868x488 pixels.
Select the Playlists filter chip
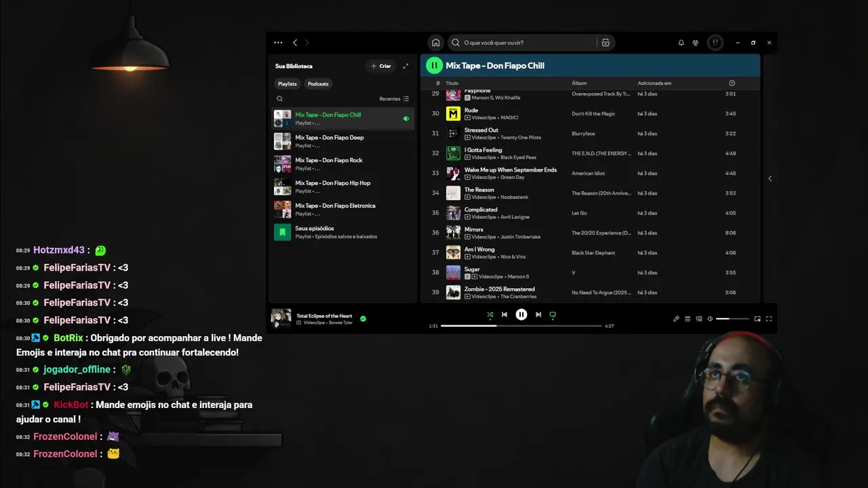pos(288,84)
